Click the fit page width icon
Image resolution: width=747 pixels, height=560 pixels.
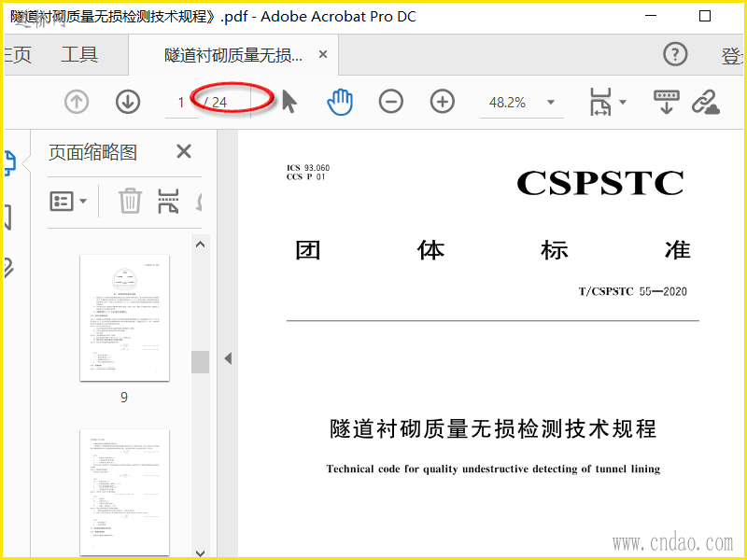pos(600,102)
